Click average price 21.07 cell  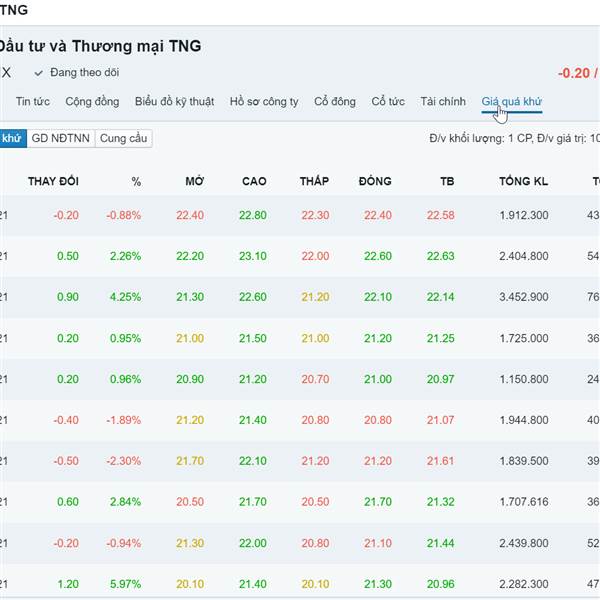point(440,420)
